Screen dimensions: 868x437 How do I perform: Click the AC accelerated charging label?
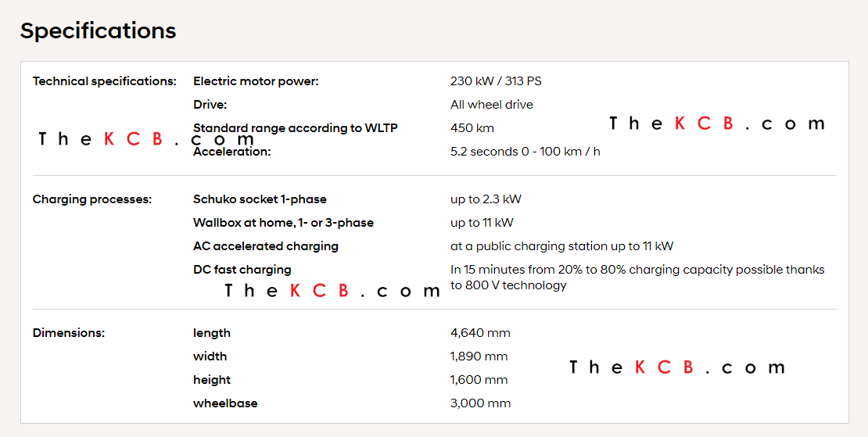(x=265, y=246)
